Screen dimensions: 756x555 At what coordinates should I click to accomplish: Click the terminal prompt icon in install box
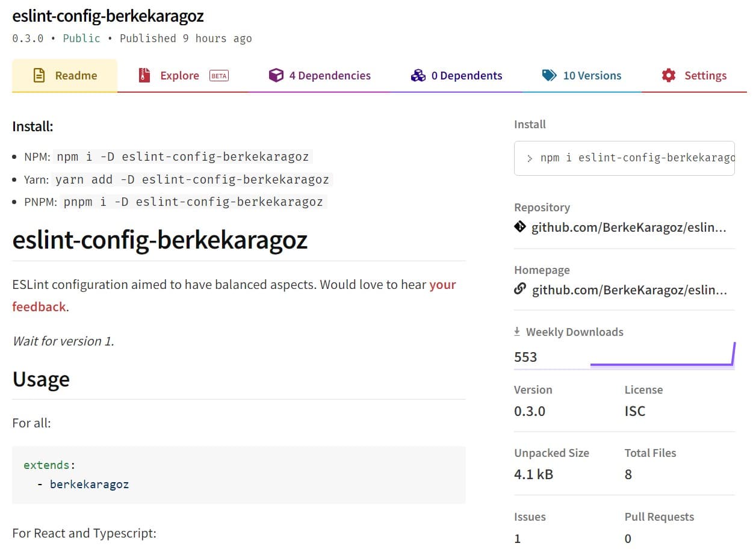click(530, 158)
